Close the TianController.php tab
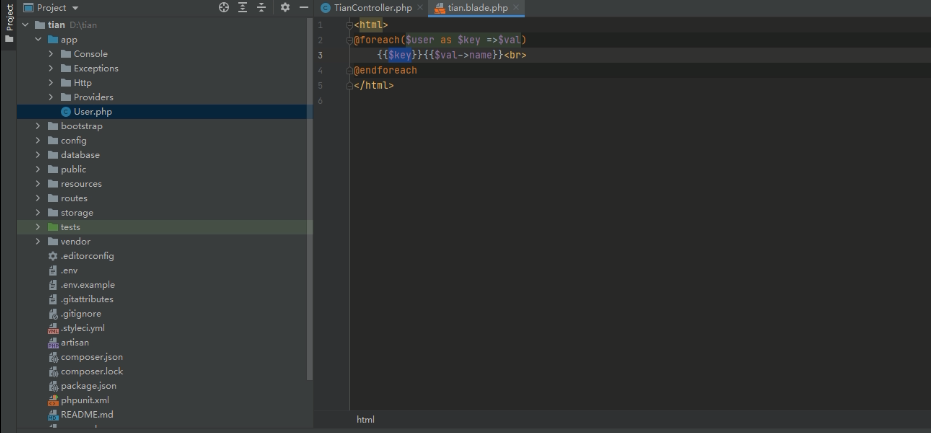 coord(419,8)
